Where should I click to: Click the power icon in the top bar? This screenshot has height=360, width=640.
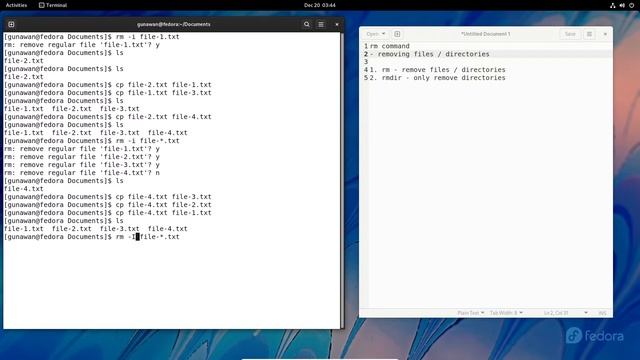[x=632, y=5]
